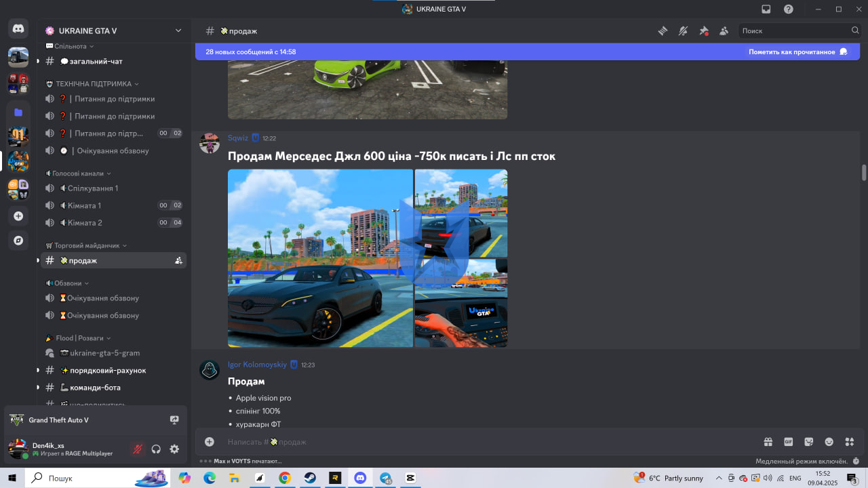
Task: Open Igor Kolomoyskiy's avatar
Action: click(x=210, y=370)
